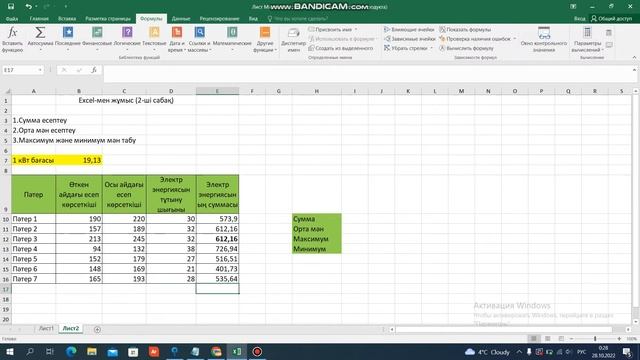
Task: Expand the Remove Arrows dropdown arrow
Action: click(x=431, y=48)
